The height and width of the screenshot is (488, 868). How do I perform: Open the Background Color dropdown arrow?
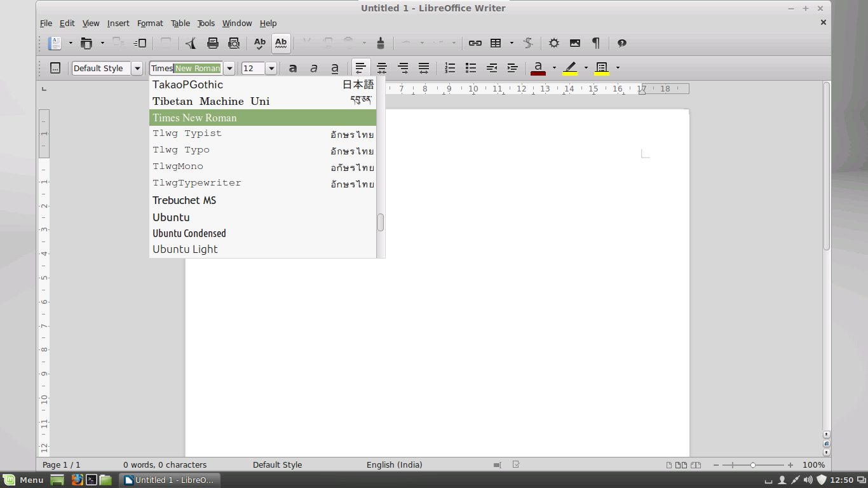coord(618,68)
